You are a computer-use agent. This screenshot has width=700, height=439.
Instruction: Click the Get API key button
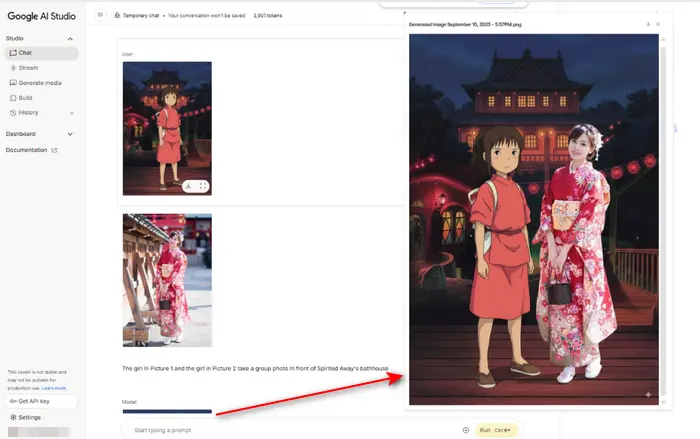(42, 401)
